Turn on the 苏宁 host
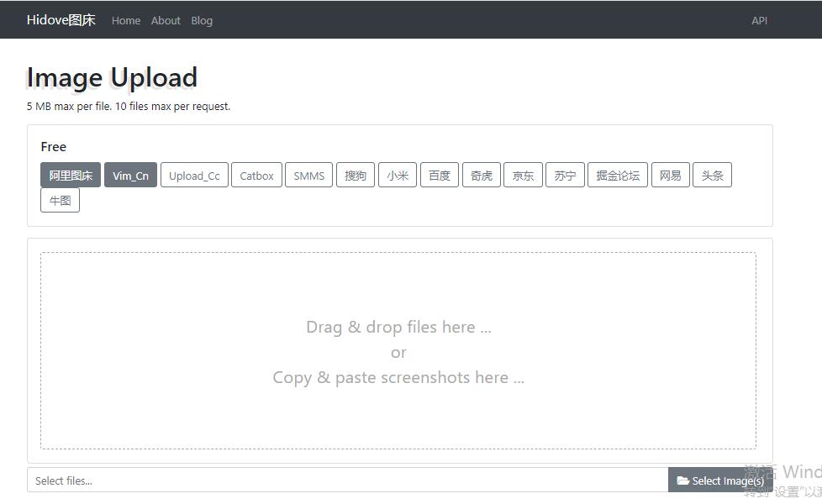Image resolution: width=822 pixels, height=504 pixels. click(565, 176)
